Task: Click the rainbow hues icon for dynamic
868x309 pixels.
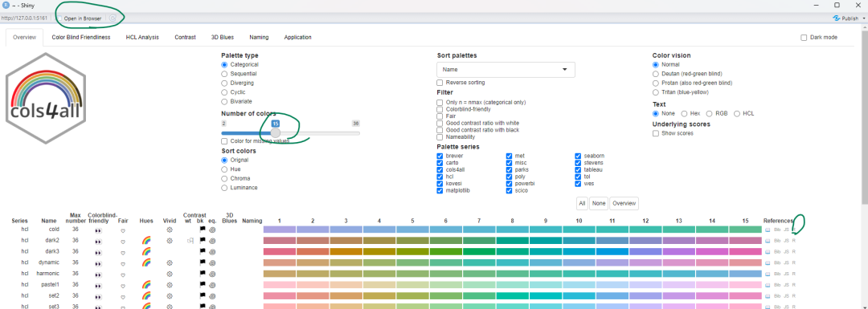Action: [x=146, y=262]
